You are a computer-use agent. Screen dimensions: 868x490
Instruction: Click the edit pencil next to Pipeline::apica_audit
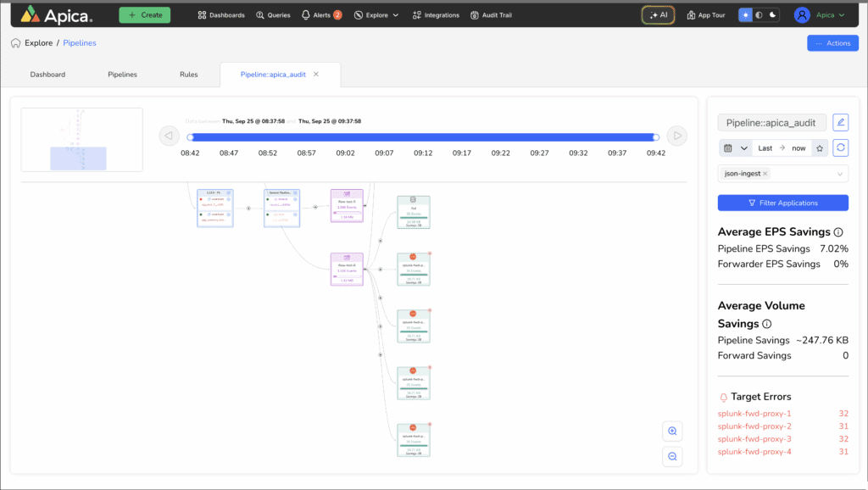click(x=839, y=123)
